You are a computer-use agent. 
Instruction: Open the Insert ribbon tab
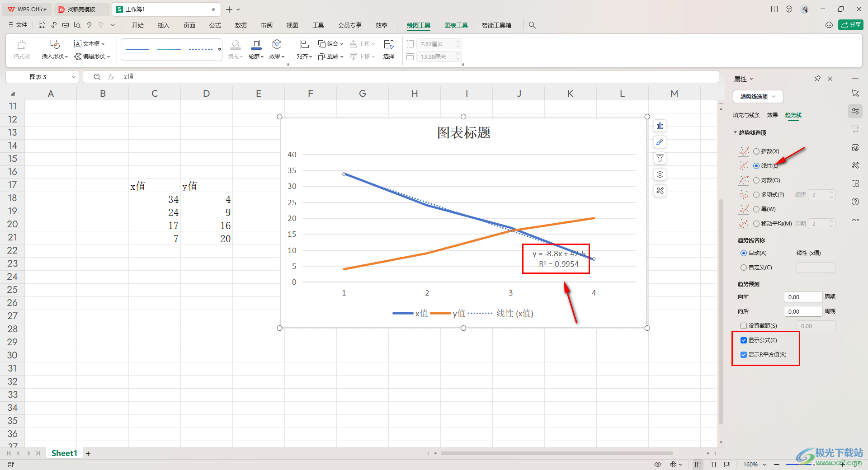(163, 25)
